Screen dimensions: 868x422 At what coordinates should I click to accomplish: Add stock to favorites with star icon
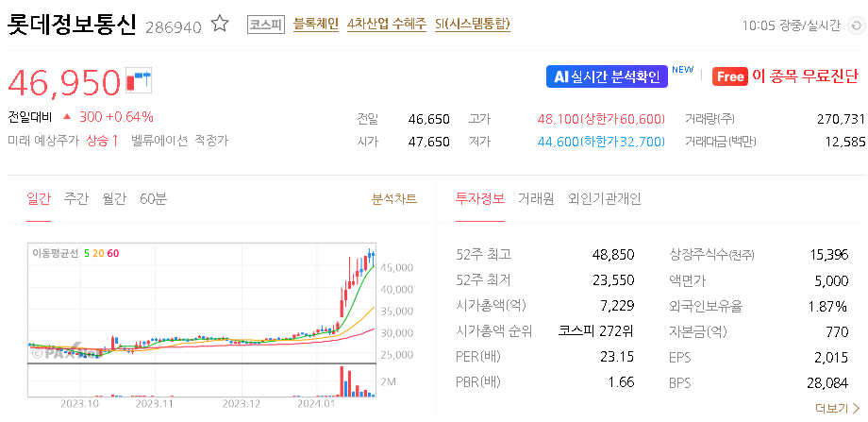[x=220, y=25]
